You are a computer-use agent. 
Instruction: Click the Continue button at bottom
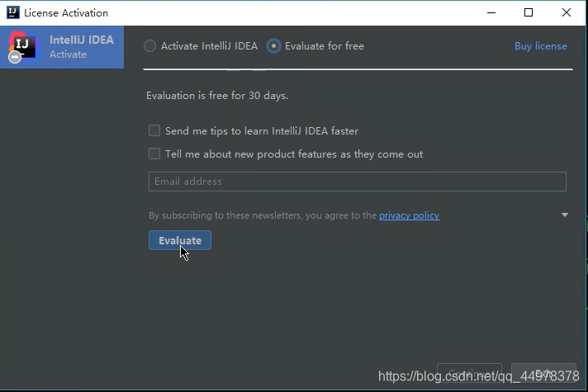(x=469, y=373)
